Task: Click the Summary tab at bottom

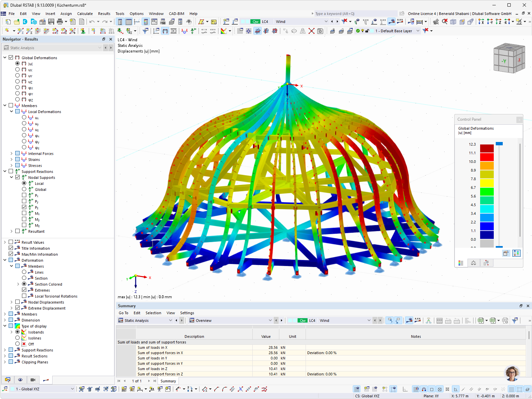Action: click(168, 381)
